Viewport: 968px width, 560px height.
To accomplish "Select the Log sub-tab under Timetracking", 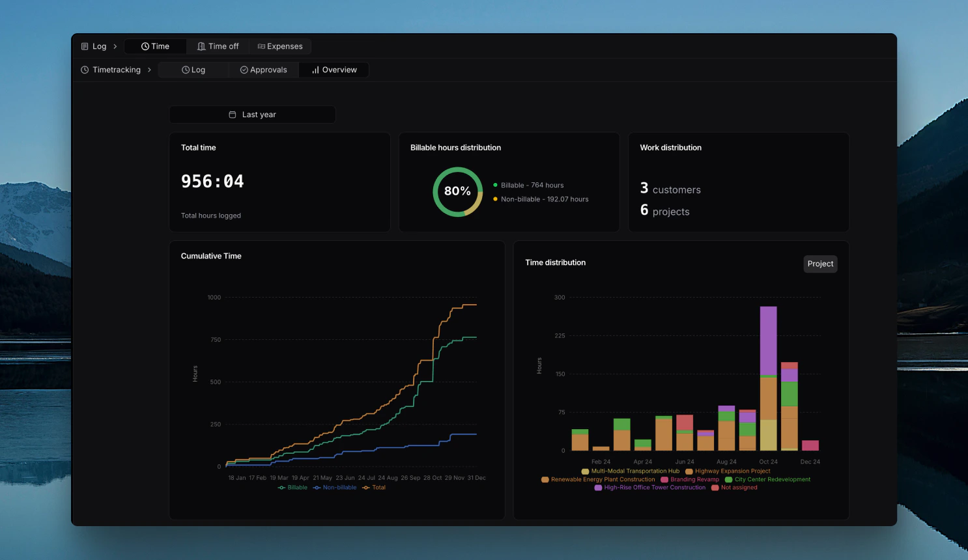I will tap(193, 70).
